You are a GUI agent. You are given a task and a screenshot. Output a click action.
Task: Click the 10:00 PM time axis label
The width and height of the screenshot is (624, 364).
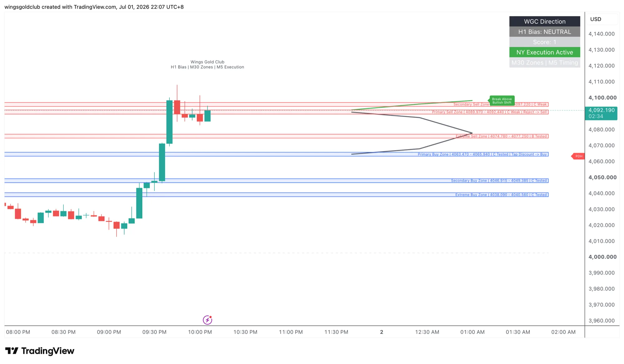pos(200,332)
